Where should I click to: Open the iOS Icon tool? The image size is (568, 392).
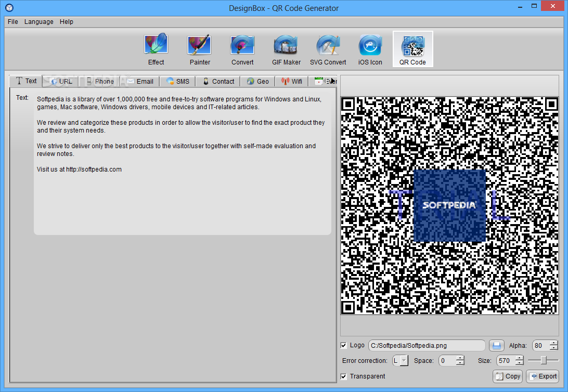pos(370,49)
